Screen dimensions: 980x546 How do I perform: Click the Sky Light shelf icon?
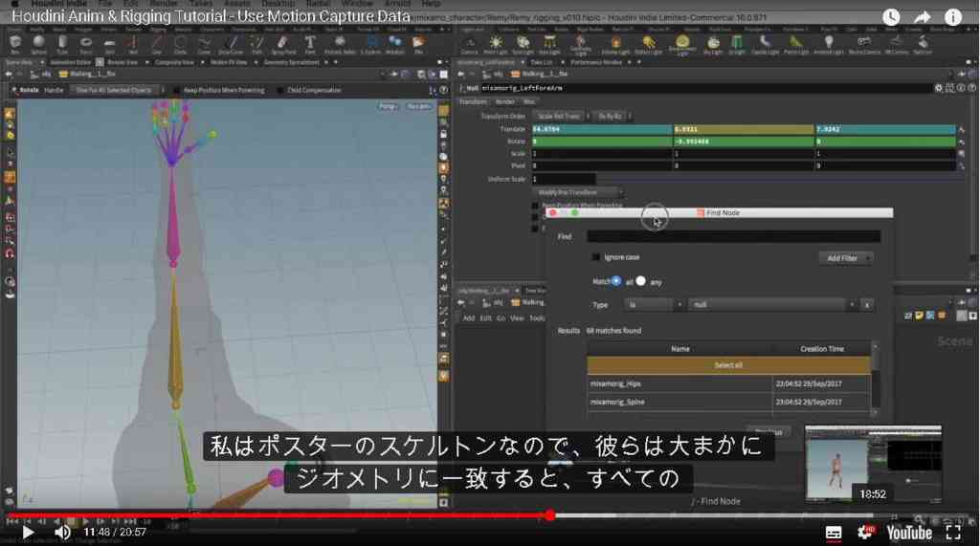point(713,44)
